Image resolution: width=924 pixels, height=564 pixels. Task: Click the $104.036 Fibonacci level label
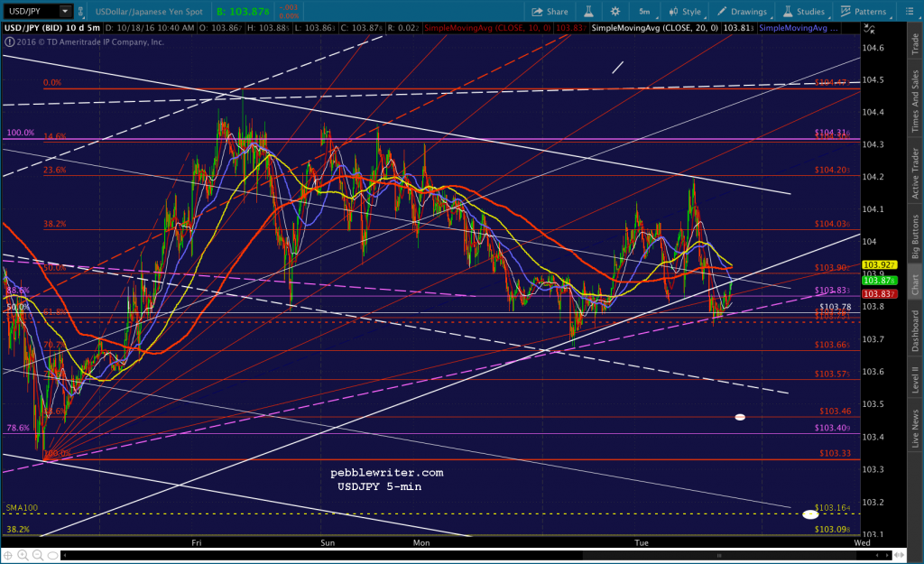pyautogui.click(x=832, y=224)
